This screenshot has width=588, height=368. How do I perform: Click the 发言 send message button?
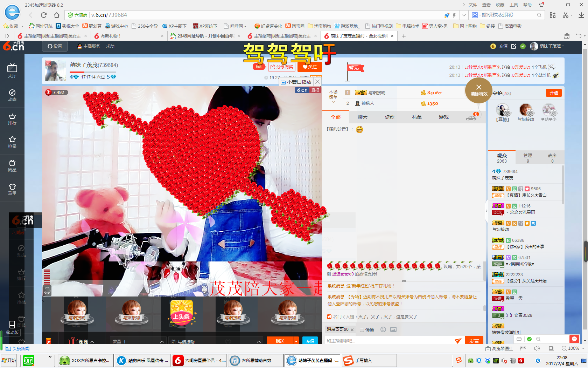coord(474,340)
